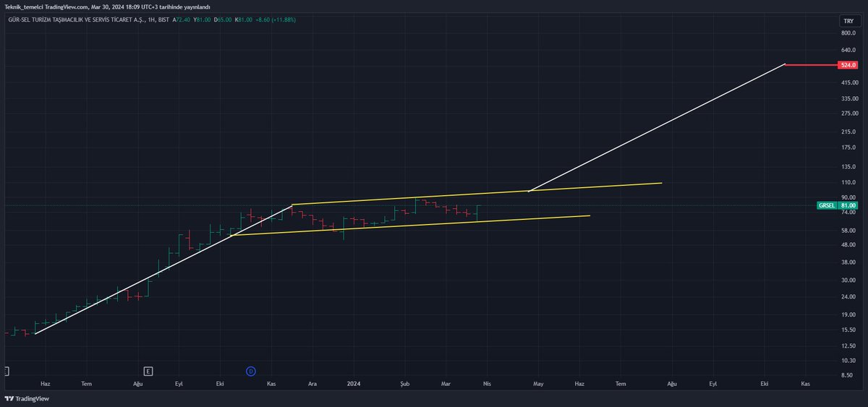Click the D65.00 low value
Viewport: 868px width, 407px height.
tap(223, 20)
